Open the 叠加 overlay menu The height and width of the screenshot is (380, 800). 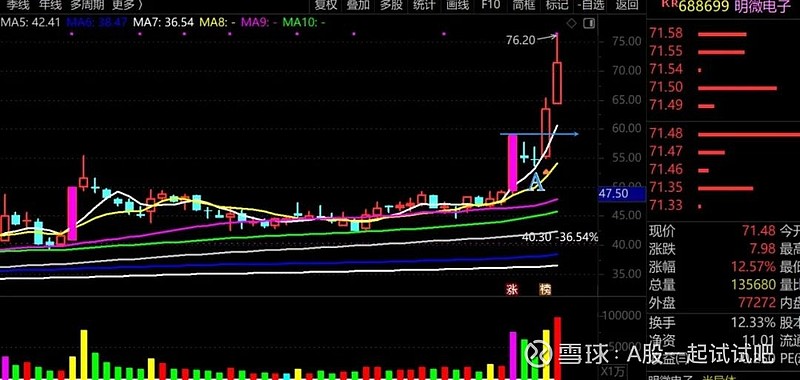coord(358,5)
